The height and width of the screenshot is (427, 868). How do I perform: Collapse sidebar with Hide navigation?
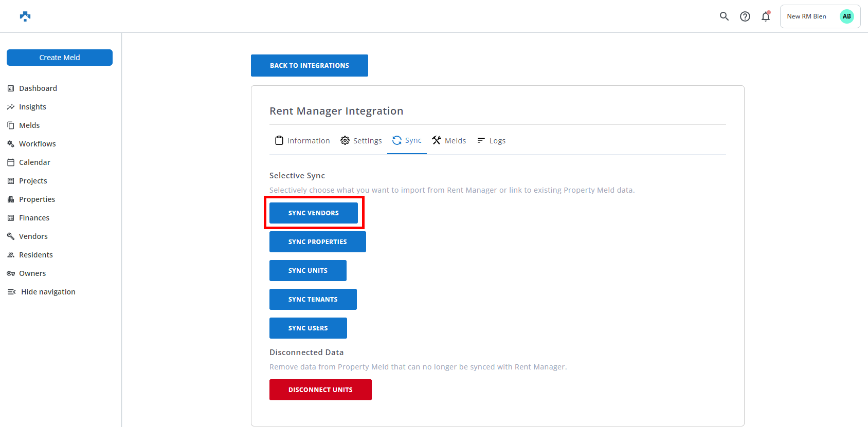(48, 292)
